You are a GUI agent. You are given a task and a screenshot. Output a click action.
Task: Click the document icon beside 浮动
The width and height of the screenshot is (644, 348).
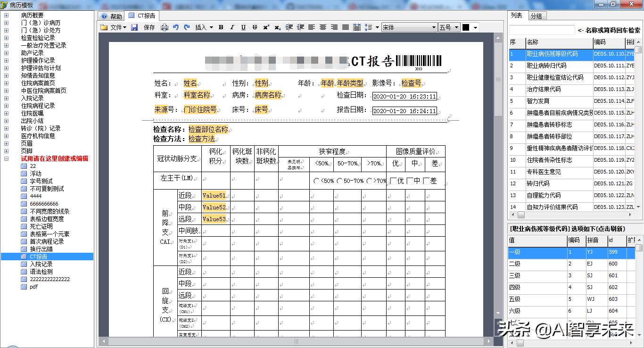pyautogui.click(x=24, y=174)
